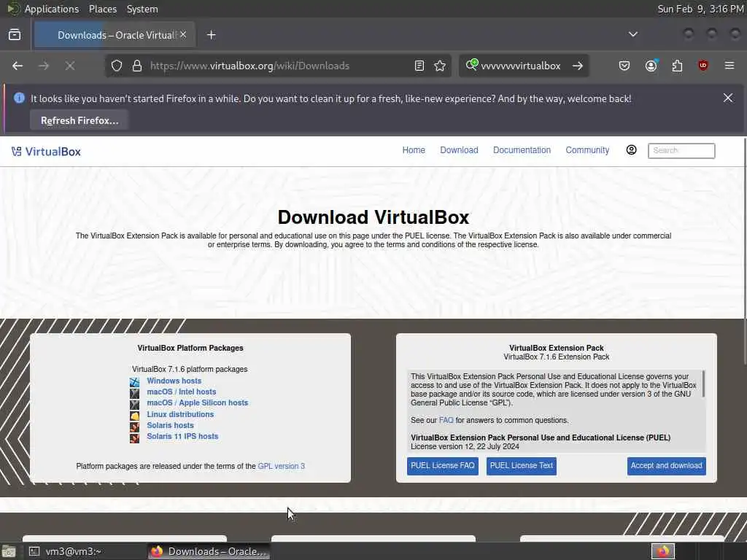The image size is (747, 560).
Task: Click the Refresh Firefox… button
Action: tap(80, 120)
